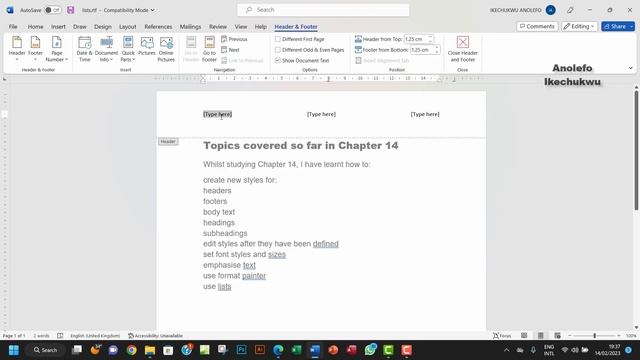
Task: Open Accessibility: Unavailable status
Action: [155, 336]
